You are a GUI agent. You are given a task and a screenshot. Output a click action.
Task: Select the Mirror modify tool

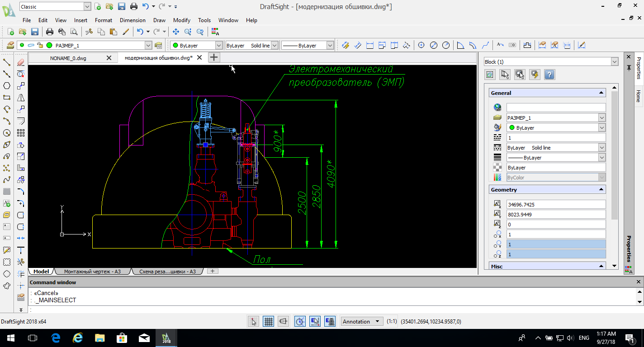pos(21,98)
